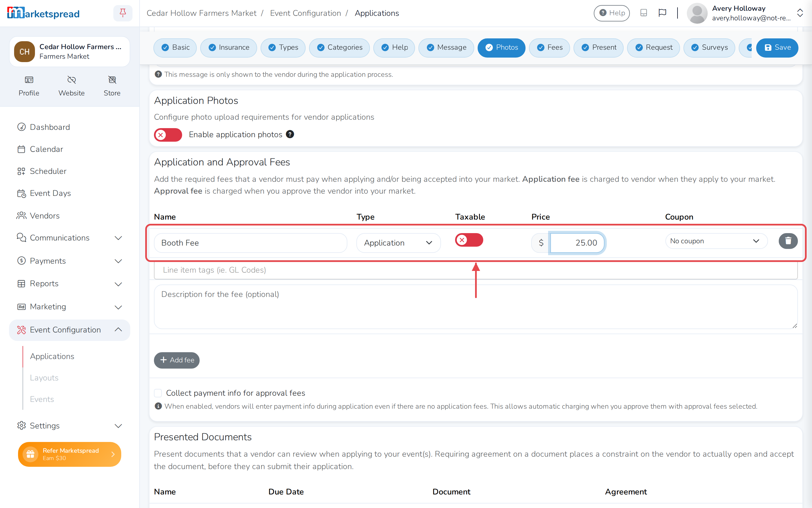Switch to the Surveys tab
This screenshot has width=812, height=508.
(x=709, y=48)
